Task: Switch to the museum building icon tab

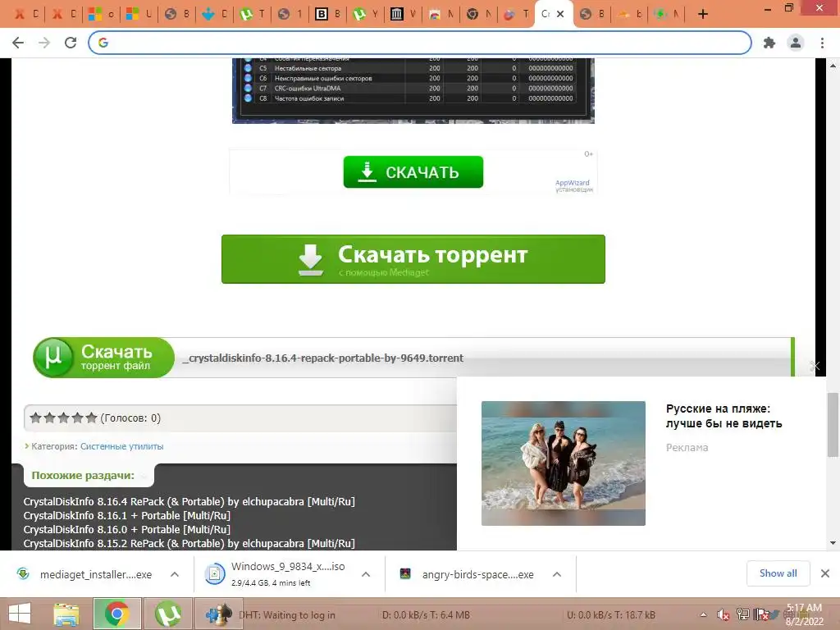Action: pos(403,15)
